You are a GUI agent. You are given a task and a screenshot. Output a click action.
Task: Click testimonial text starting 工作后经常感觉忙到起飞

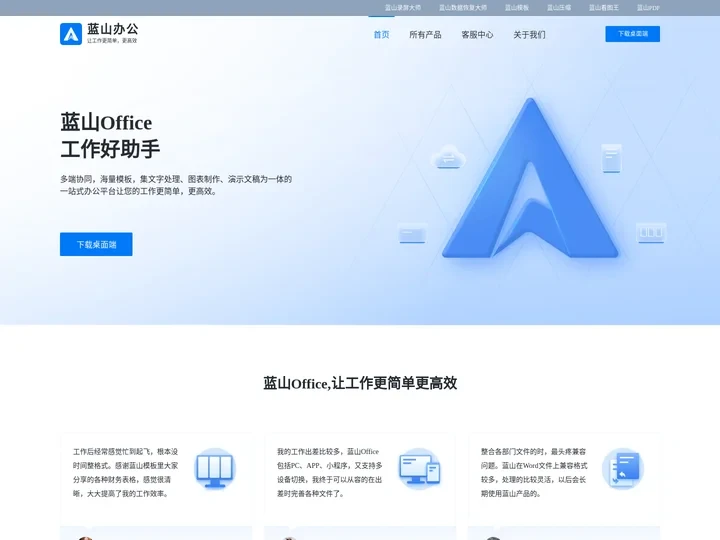pyautogui.click(x=125, y=472)
